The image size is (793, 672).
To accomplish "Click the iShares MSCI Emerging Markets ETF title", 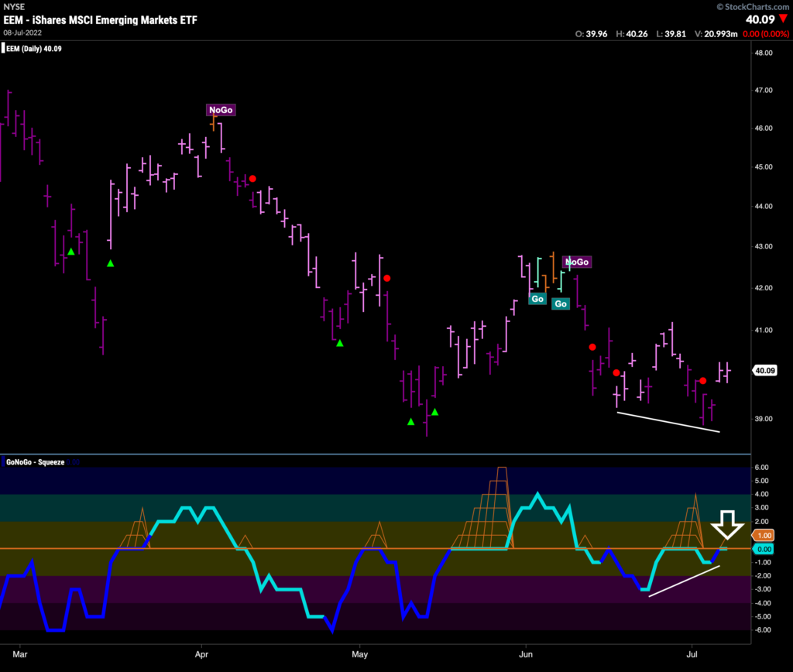I will coord(100,19).
